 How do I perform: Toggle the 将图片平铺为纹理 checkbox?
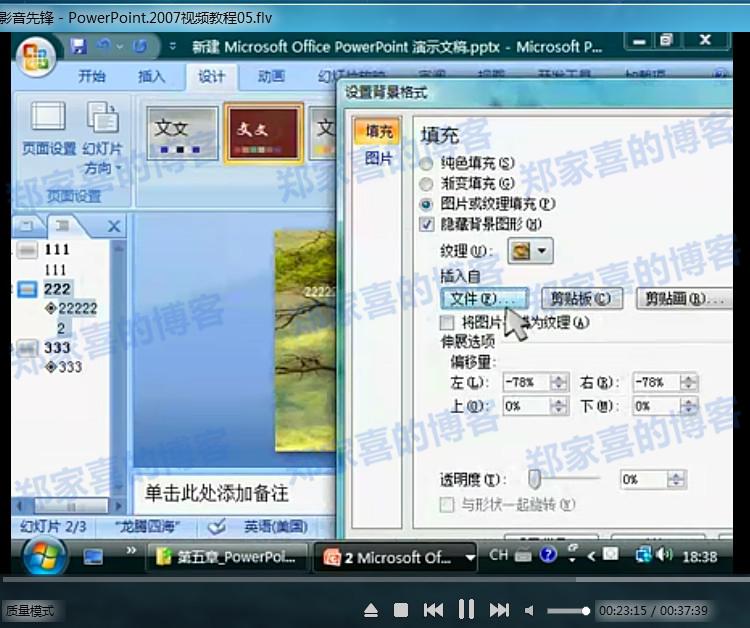click(447, 323)
